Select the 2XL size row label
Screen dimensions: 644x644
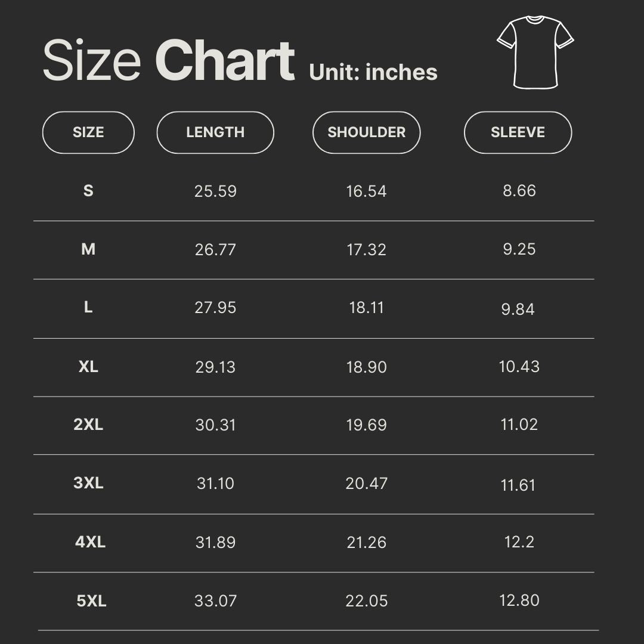click(88, 425)
